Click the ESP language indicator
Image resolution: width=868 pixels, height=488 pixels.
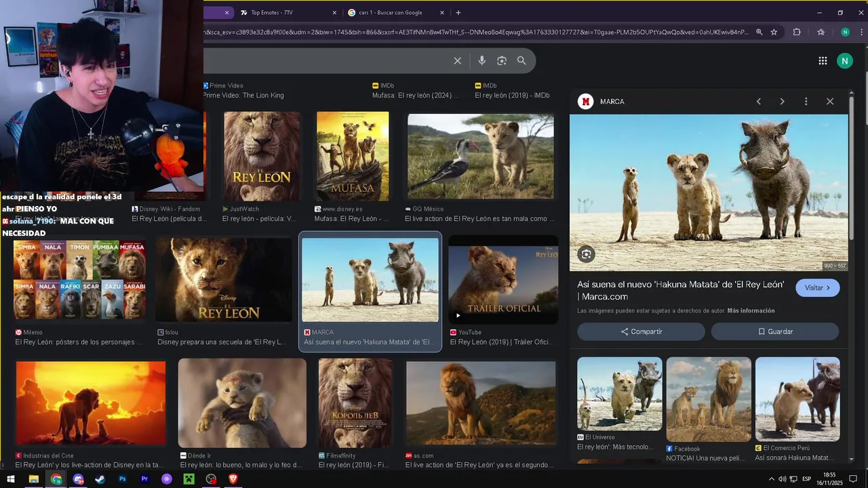tap(806, 479)
